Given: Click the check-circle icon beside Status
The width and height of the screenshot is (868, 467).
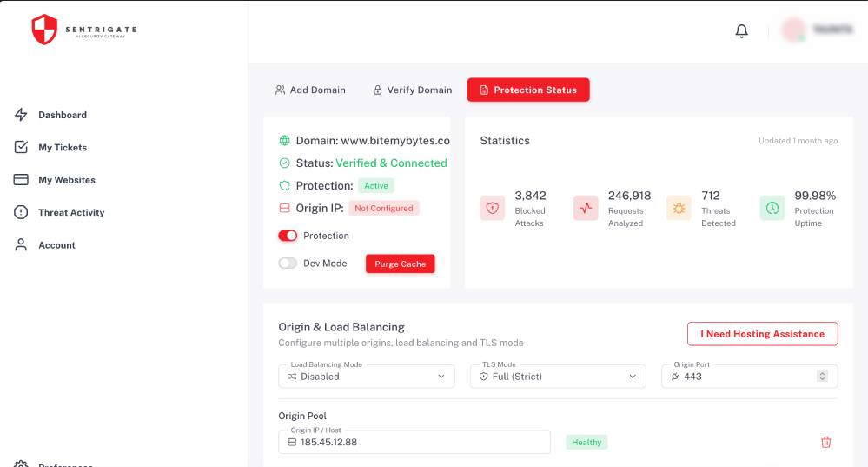Looking at the screenshot, I should pos(284,163).
